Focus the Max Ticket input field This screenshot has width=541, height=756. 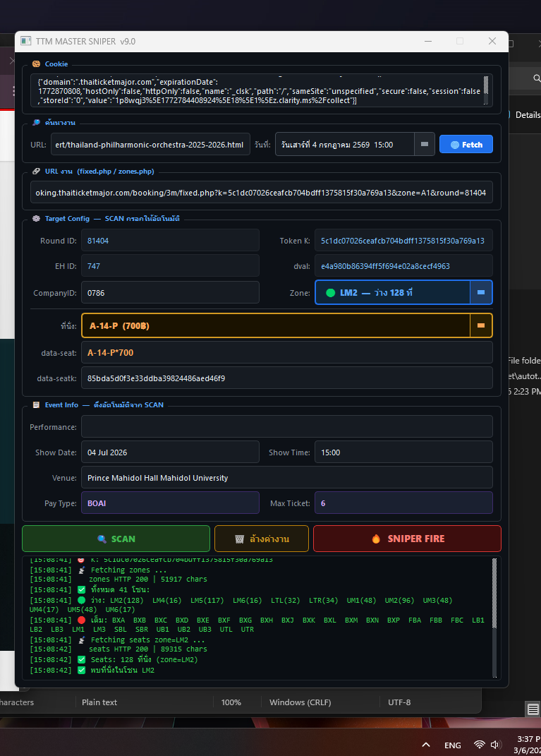[403, 503]
